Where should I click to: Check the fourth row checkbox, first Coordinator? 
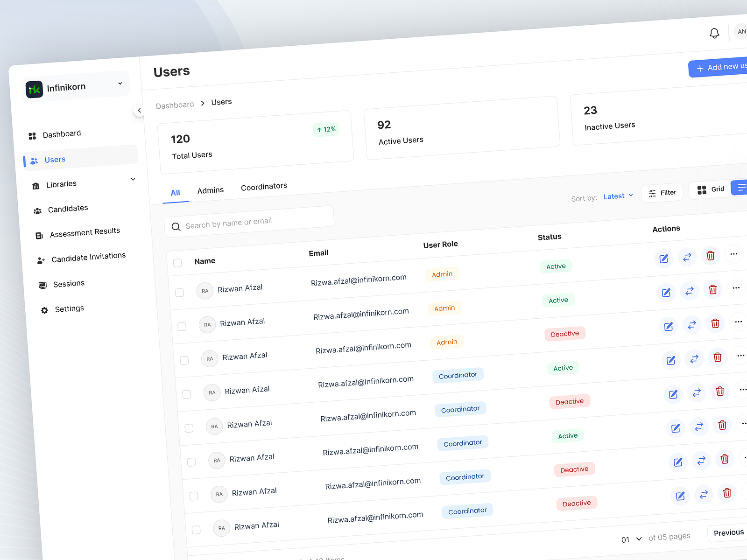(187, 394)
